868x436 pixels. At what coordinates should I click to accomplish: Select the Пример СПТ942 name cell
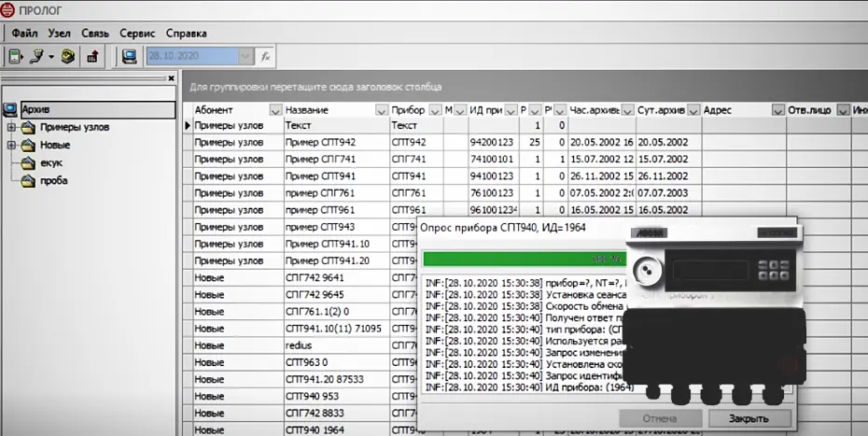click(x=337, y=143)
